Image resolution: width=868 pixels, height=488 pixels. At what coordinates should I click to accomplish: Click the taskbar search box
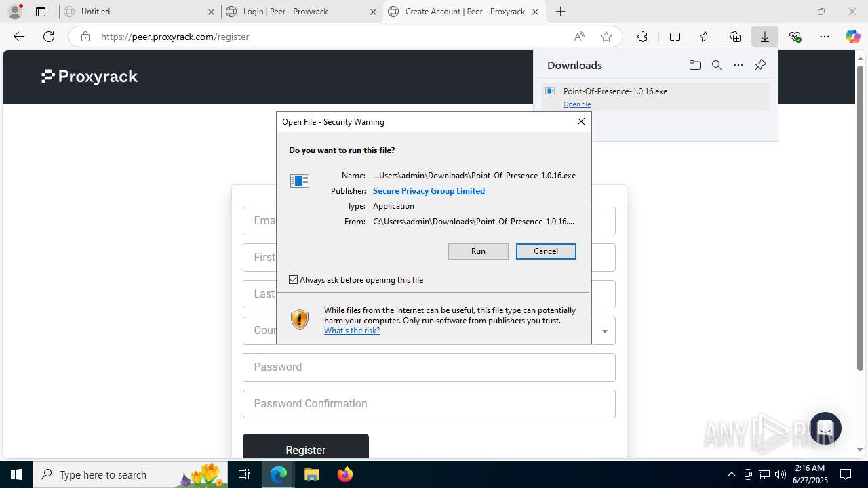(x=131, y=474)
